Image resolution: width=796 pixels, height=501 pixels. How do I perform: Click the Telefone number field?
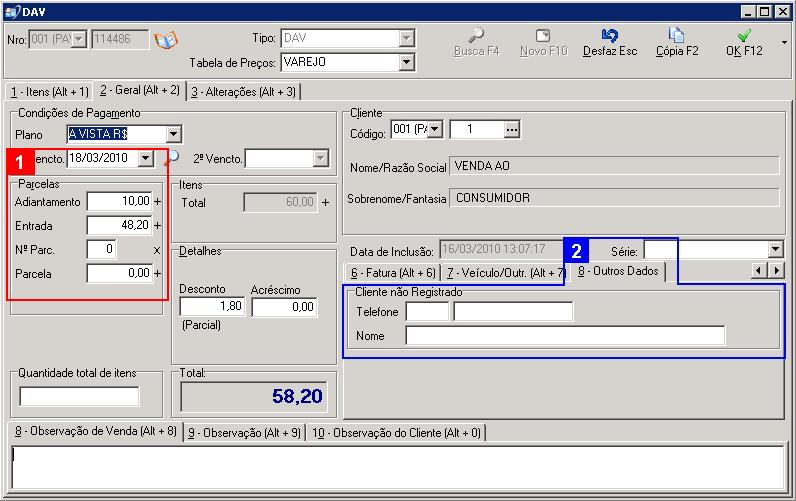[x=513, y=311]
